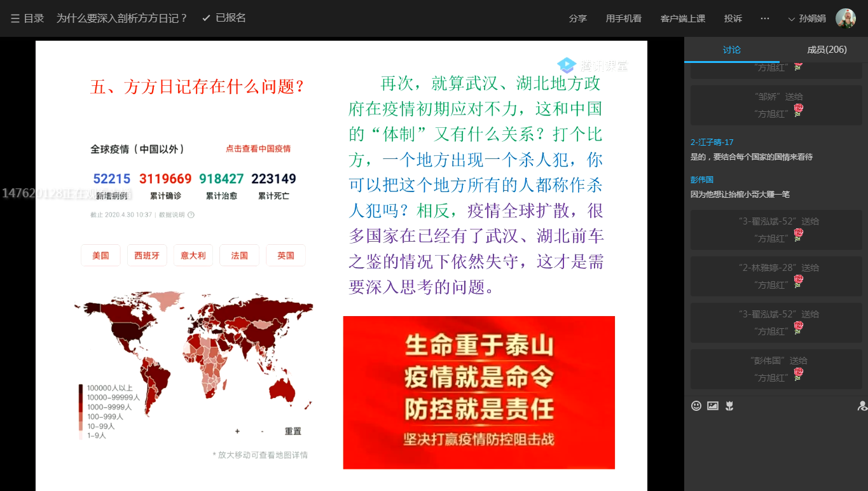
Task: Open the 目录 hamburger menu
Action: click(x=27, y=18)
